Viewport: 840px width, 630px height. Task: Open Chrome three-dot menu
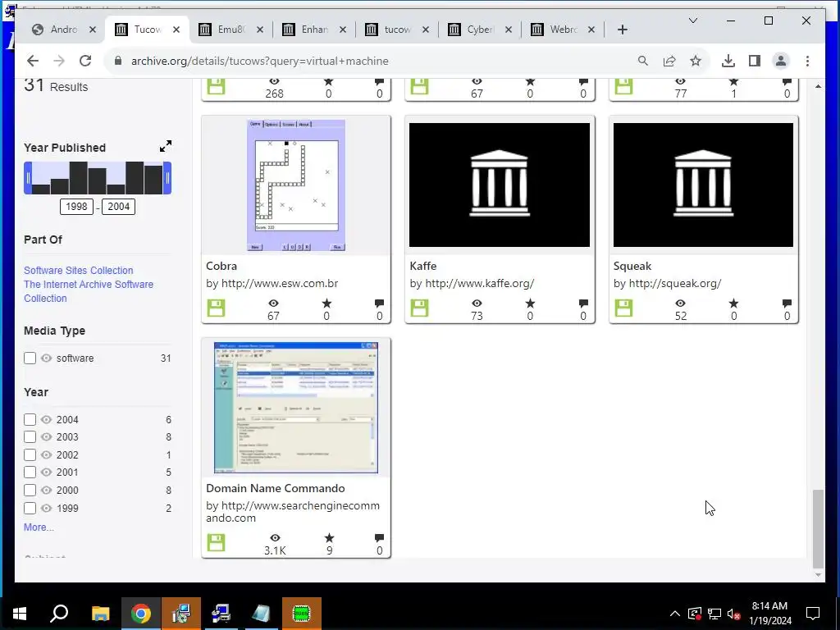[x=807, y=61]
